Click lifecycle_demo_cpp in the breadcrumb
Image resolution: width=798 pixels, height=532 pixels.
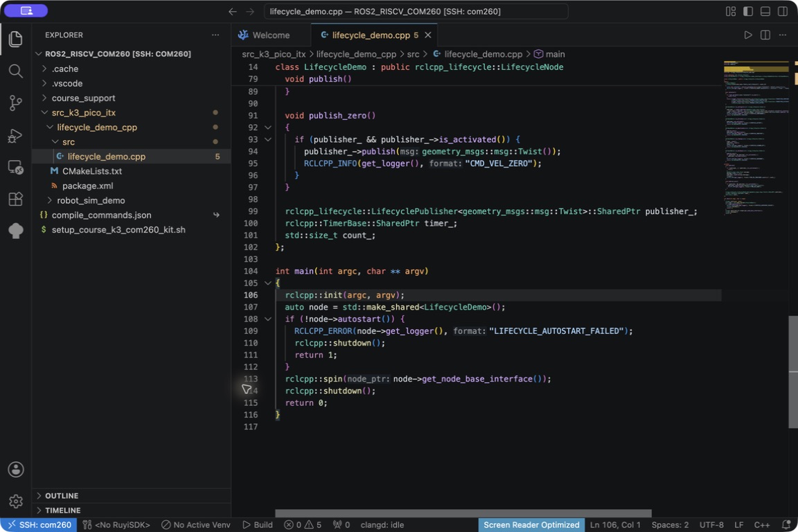click(x=356, y=54)
